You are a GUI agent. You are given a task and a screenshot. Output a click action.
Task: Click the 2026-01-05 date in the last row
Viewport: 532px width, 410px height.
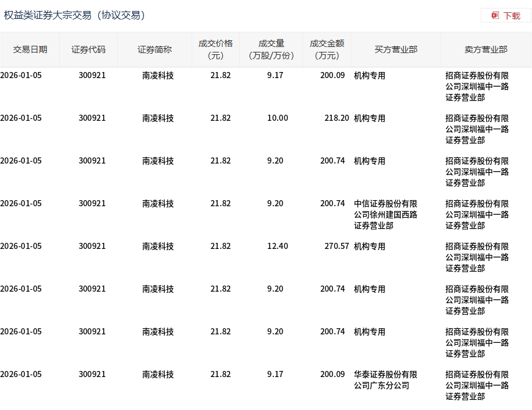tap(20, 374)
